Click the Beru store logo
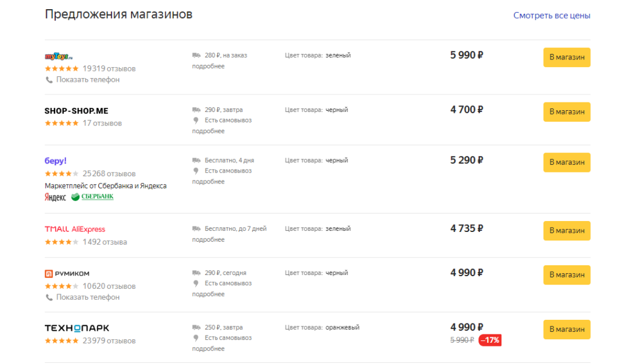 tap(56, 161)
